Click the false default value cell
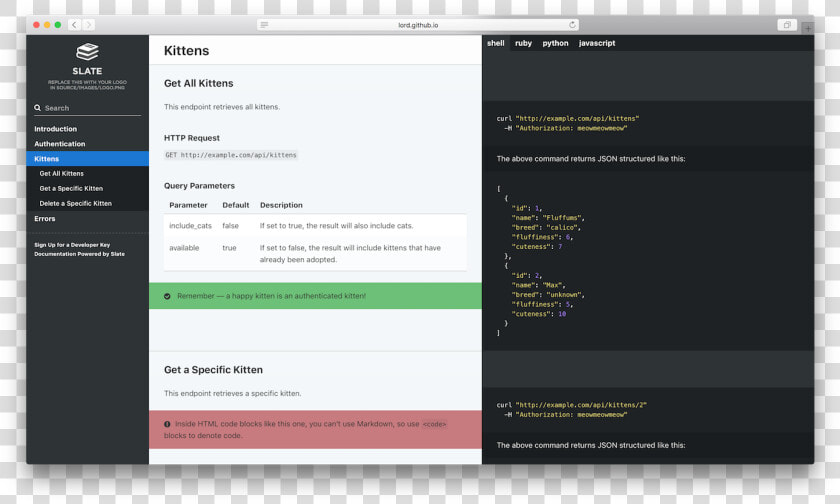 click(230, 225)
